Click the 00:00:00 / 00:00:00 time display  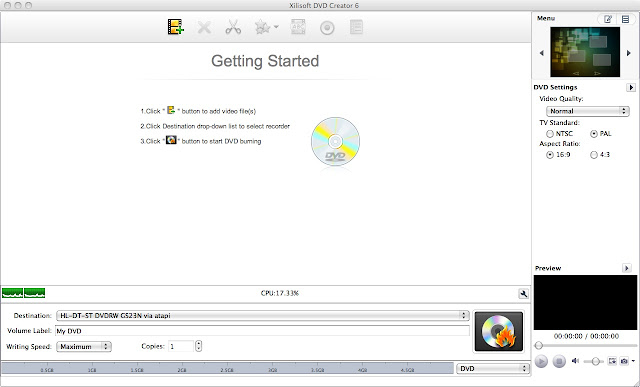(586, 336)
